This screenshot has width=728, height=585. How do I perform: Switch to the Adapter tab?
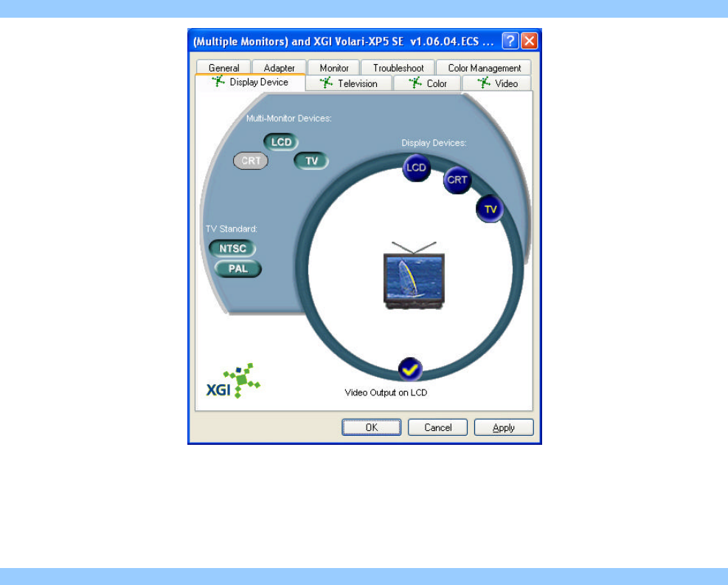279,68
